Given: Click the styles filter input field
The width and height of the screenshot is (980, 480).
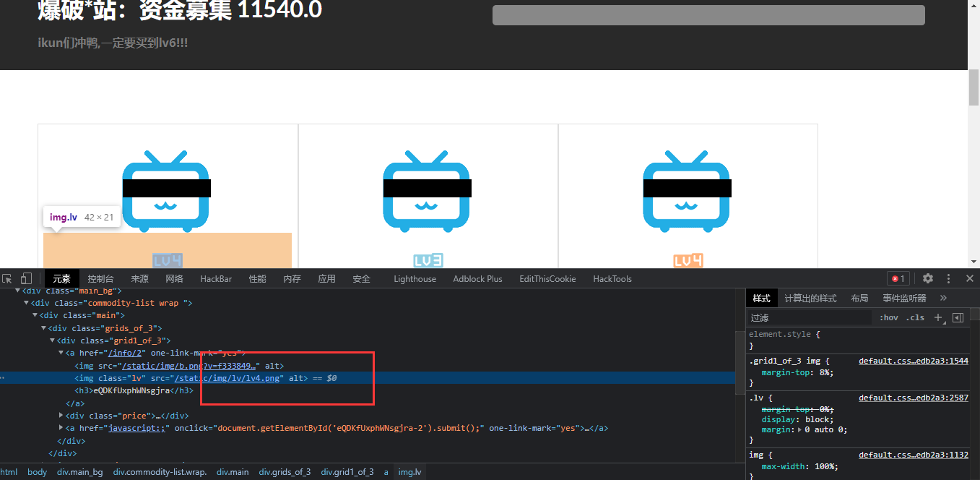Looking at the screenshot, I should [x=809, y=317].
